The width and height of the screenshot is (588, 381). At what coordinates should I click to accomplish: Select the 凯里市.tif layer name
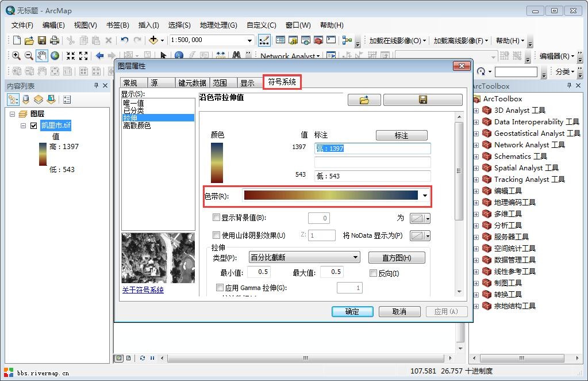click(x=56, y=125)
